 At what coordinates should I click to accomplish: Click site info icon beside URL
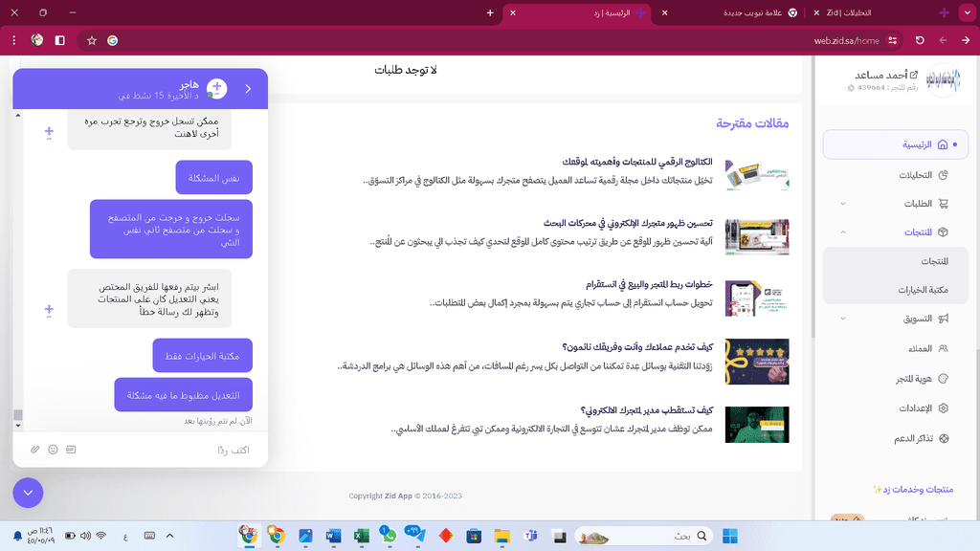coord(893,40)
